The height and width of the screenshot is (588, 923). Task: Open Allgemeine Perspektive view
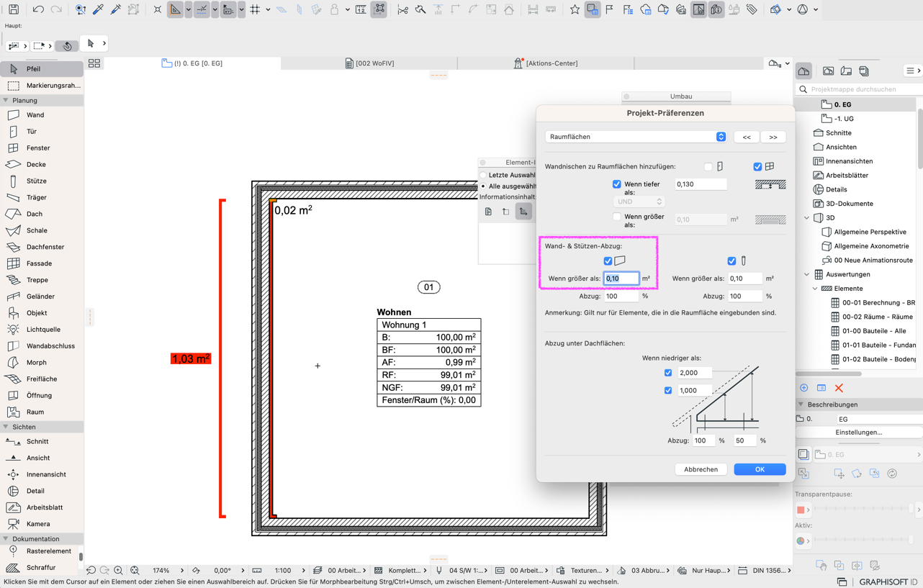pos(870,232)
